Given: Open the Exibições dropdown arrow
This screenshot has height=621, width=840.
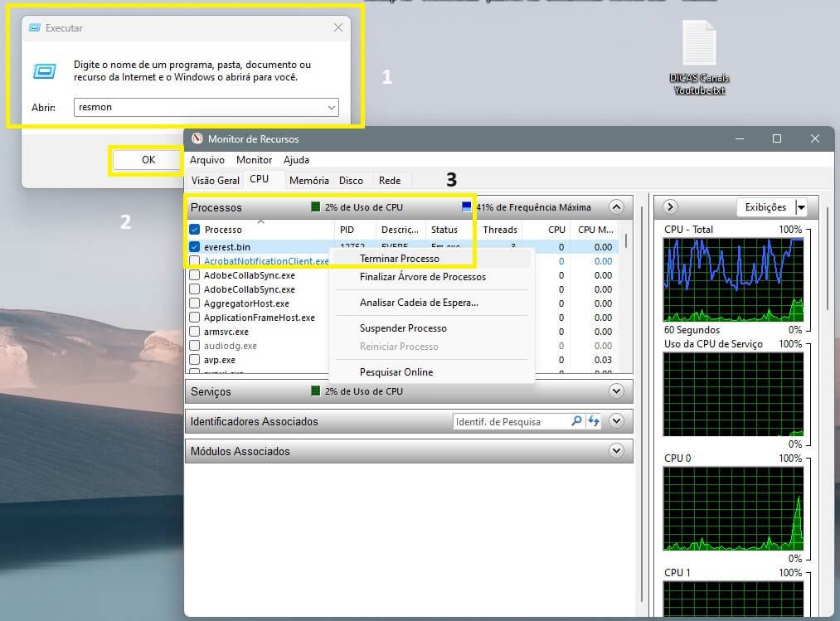Looking at the screenshot, I should [x=801, y=207].
